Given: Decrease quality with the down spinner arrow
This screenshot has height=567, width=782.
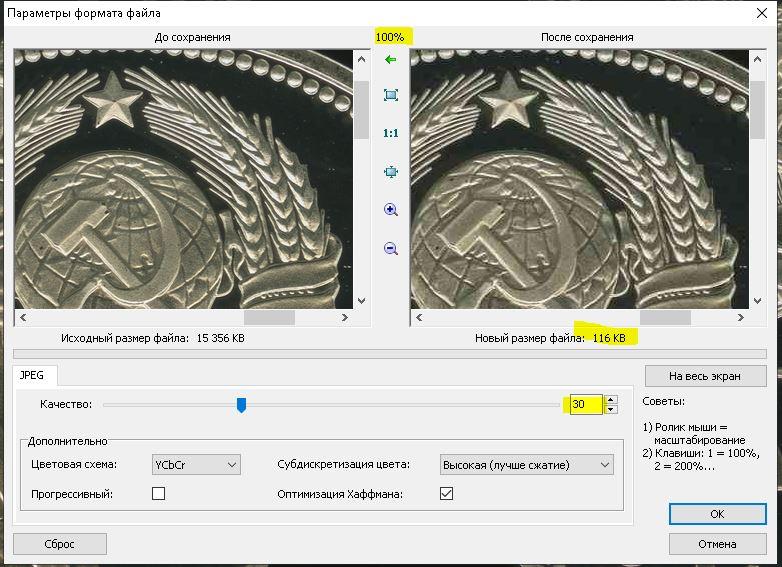Looking at the screenshot, I should 611,409.
